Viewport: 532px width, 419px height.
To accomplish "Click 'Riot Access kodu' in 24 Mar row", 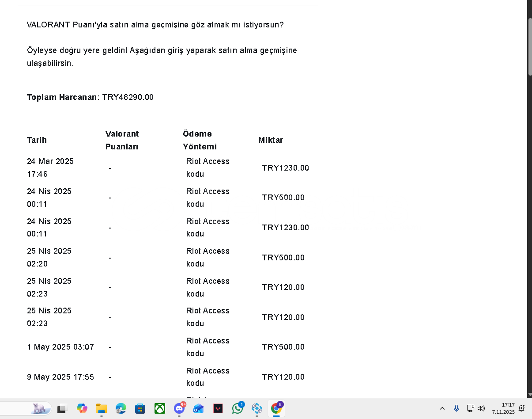I will point(208,168).
